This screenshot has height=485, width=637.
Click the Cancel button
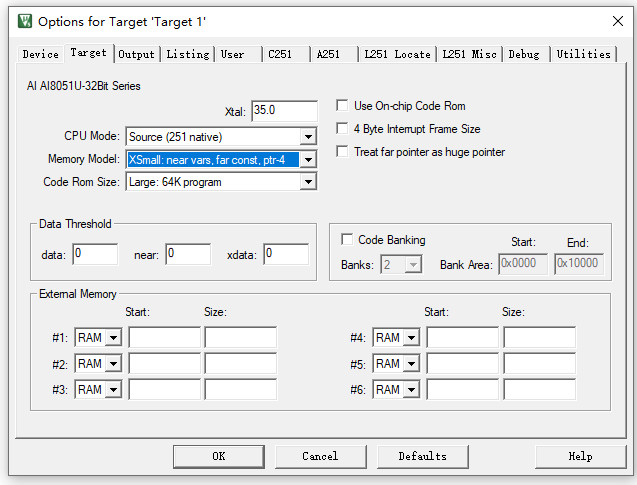pyautogui.click(x=321, y=457)
